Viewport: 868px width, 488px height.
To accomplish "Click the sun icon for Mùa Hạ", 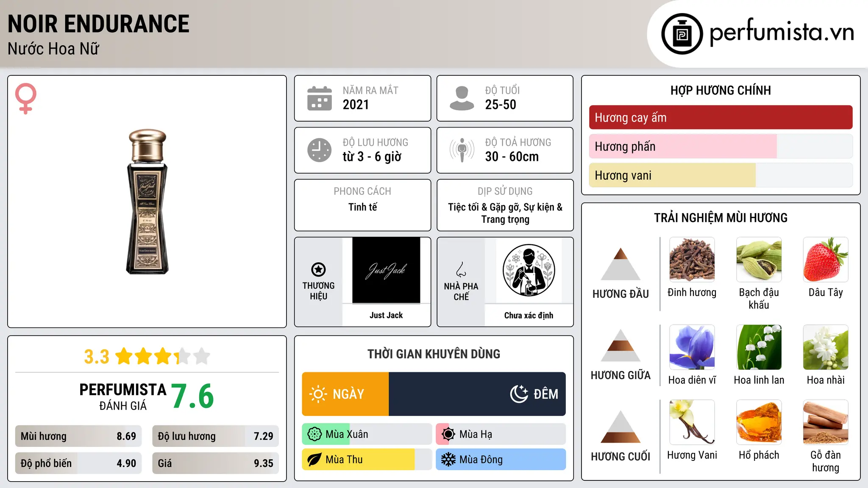I will 448,434.
